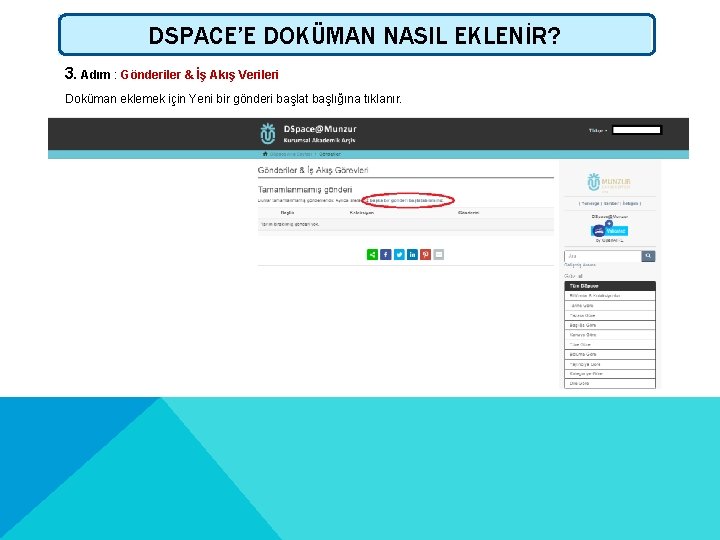Click the Munzur University sidebar logo
This screenshot has width=720, height=540.
tap(609, 182)
